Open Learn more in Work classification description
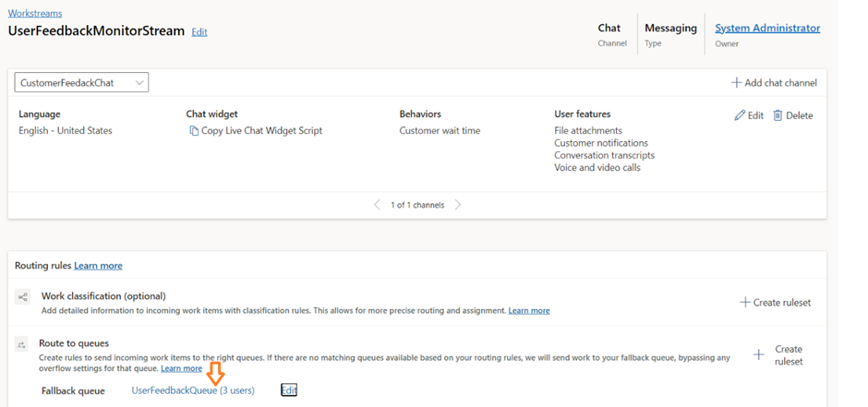This screenshot has height=407, width=868. click(528, 311)
